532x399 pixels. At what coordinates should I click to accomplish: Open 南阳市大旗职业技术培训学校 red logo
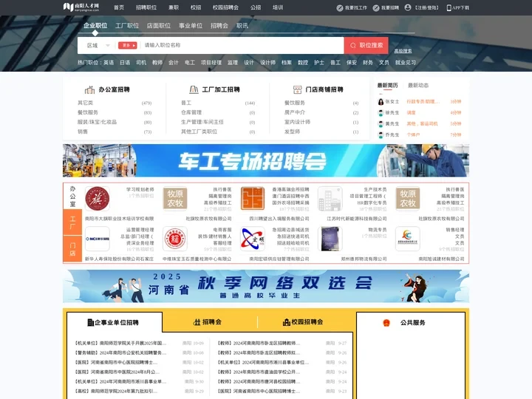98,199
